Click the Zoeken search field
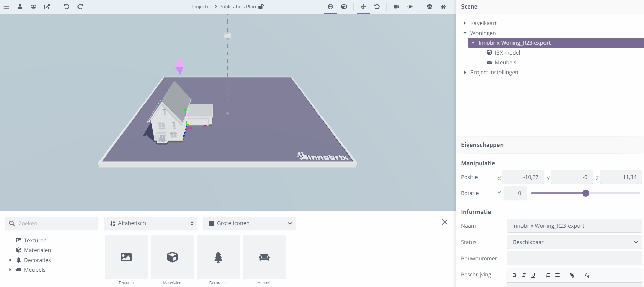 (x=52, y=223)
